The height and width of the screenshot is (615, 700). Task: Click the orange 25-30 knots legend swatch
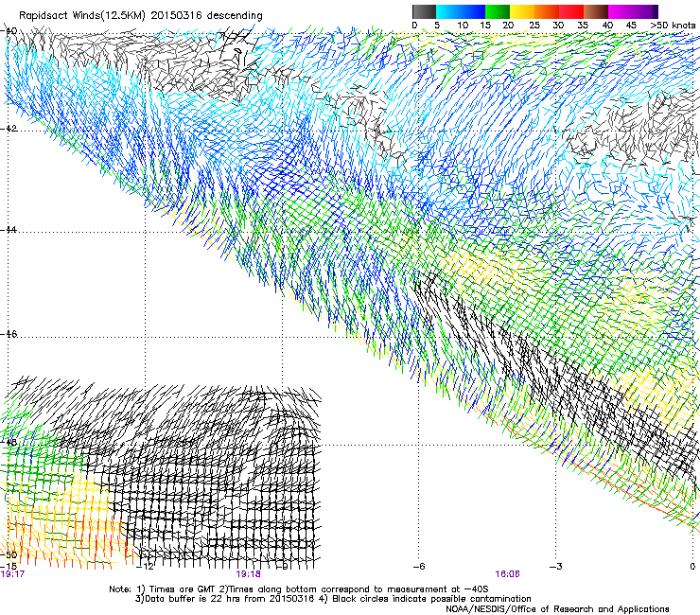[x=547, y=11]
